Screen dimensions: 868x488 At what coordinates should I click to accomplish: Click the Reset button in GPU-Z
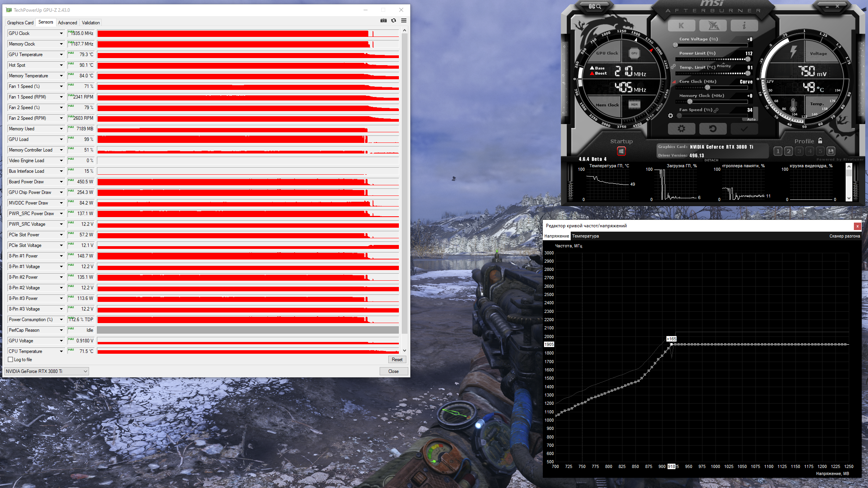click(x=397, y=360)
